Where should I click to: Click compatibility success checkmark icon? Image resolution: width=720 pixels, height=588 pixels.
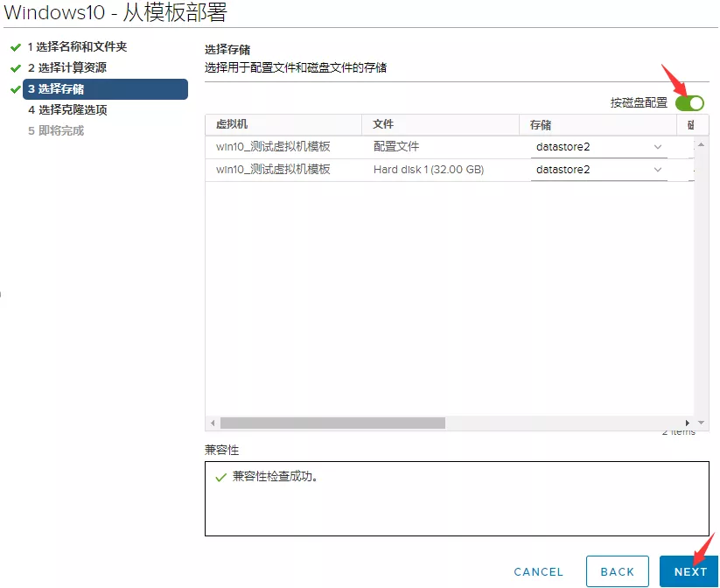[x=220, y=478]
